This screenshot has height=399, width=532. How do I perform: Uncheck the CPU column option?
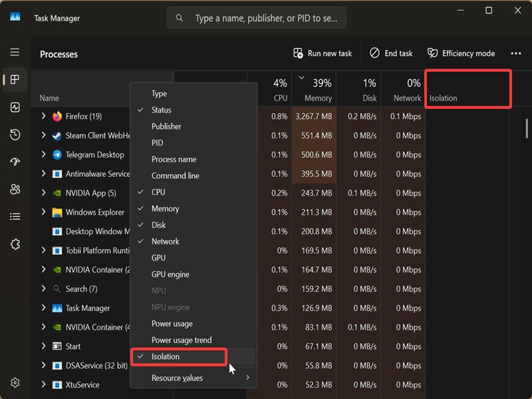[x=194, y=192]
